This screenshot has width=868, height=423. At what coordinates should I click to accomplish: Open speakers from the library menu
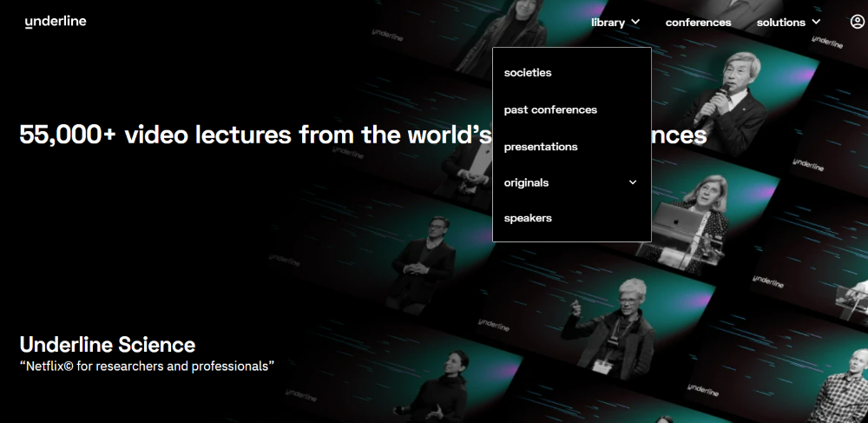528,218
